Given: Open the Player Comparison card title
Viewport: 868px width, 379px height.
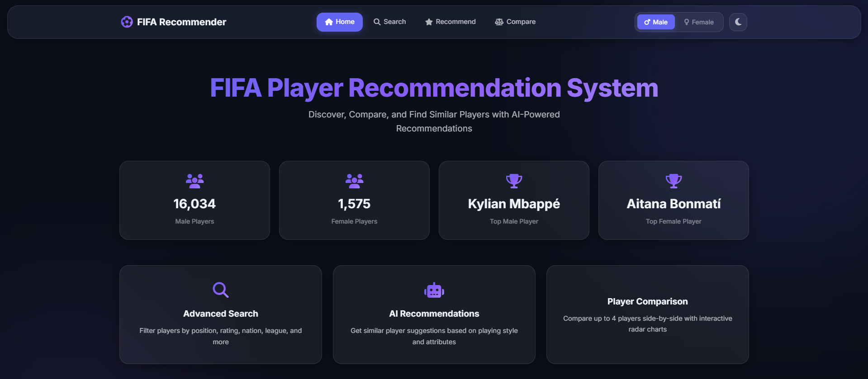Looking at the screenshot, I should [647, 301].
